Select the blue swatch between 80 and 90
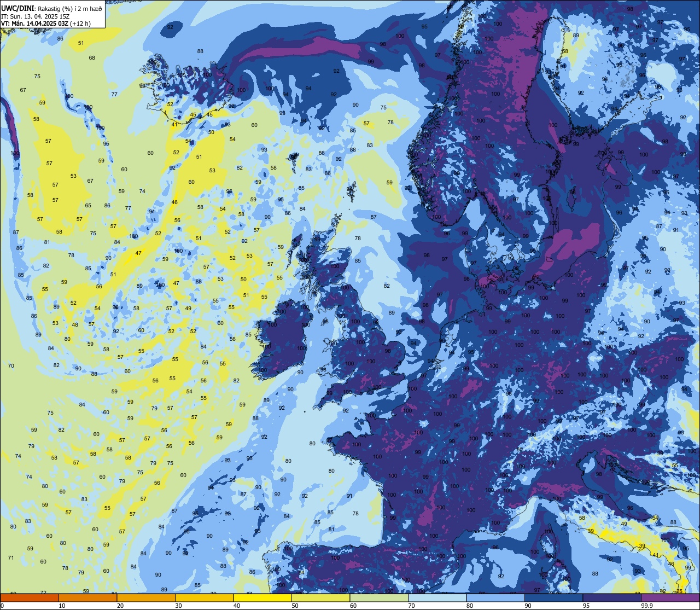Viewport: 700px width, 610px height. tap(495, 598)
